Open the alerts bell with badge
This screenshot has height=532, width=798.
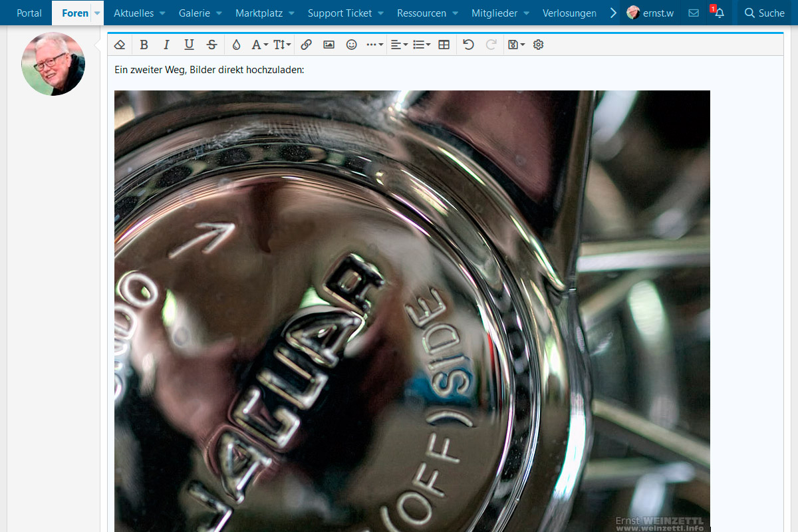pyautogui.click(x=718, y=13)
